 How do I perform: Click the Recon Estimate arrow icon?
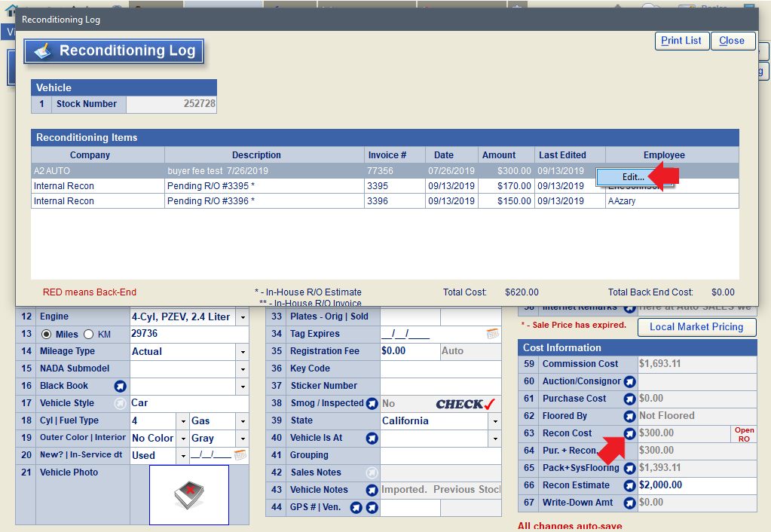629,485
